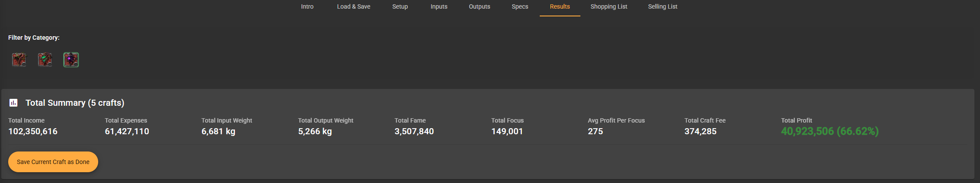Select the Results tab
The width and height of the screenshot is (980, 183).
tap(560, 6)
